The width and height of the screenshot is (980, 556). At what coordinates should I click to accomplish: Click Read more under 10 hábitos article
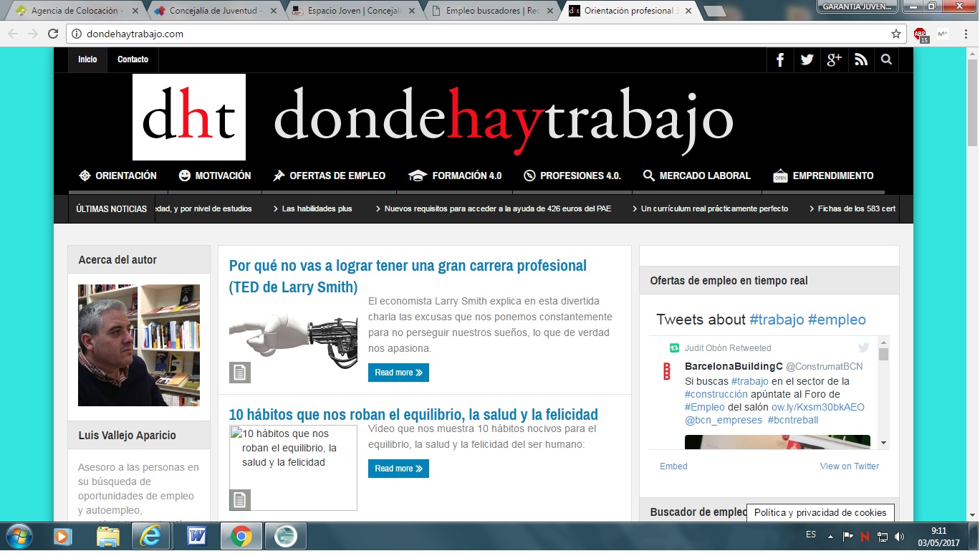pos(398,469)
